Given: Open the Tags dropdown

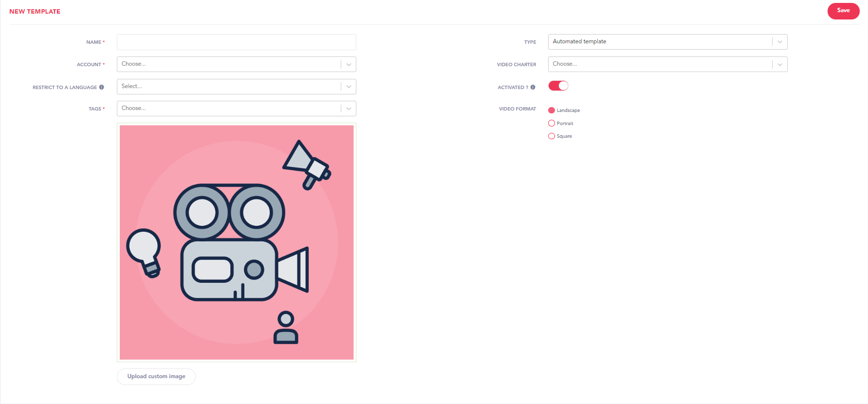Looking at the screenshot, I should pos(237,109).
